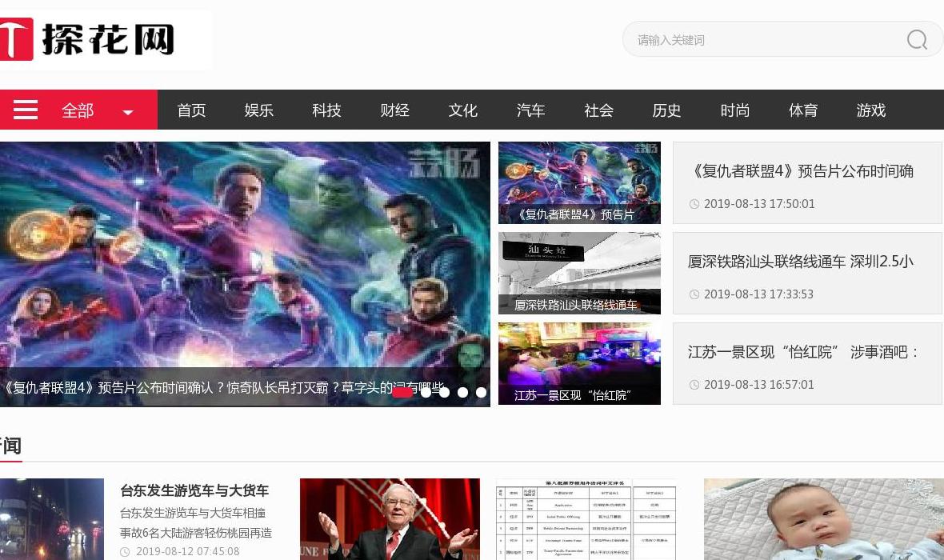Open the hamburger menu icon beside 全部

(x=26, y=110)
